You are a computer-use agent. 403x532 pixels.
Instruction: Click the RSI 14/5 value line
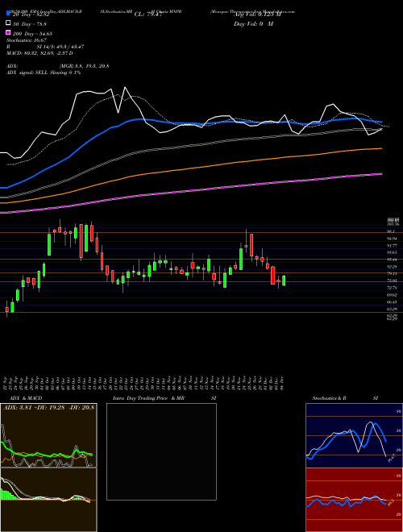click(45, 47)
